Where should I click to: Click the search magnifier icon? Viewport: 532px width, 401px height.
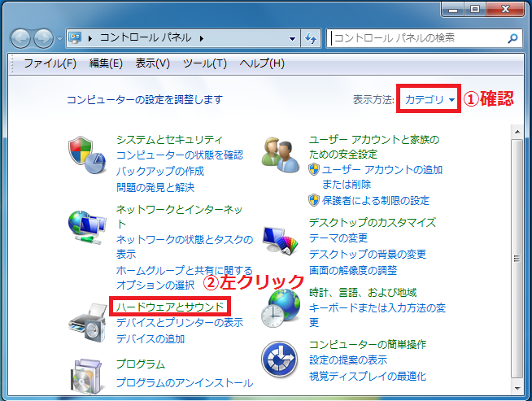(512, 38)
